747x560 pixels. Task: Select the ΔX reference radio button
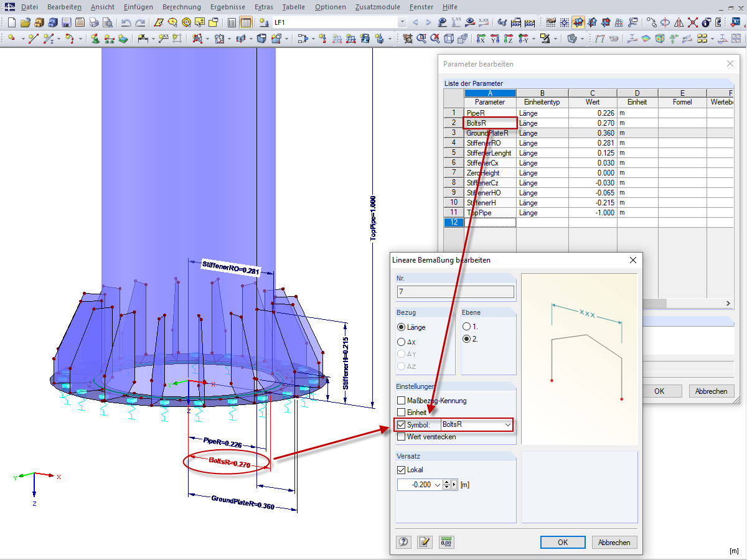pos(402,342)
